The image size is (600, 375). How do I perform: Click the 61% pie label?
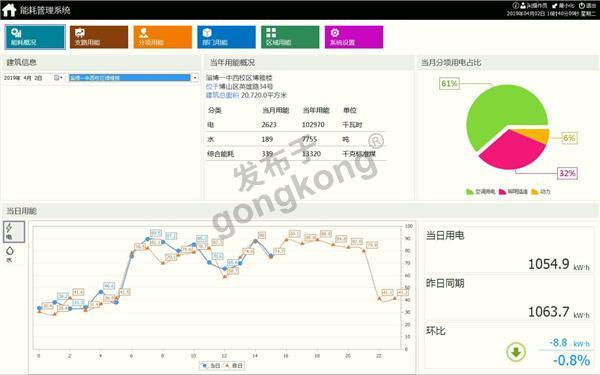(x=449, y=83)
